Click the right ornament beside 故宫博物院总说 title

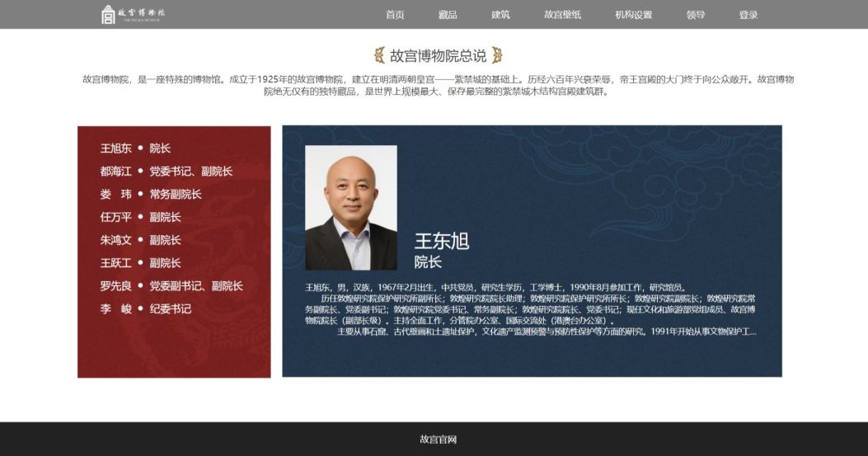tap(497, 55)
